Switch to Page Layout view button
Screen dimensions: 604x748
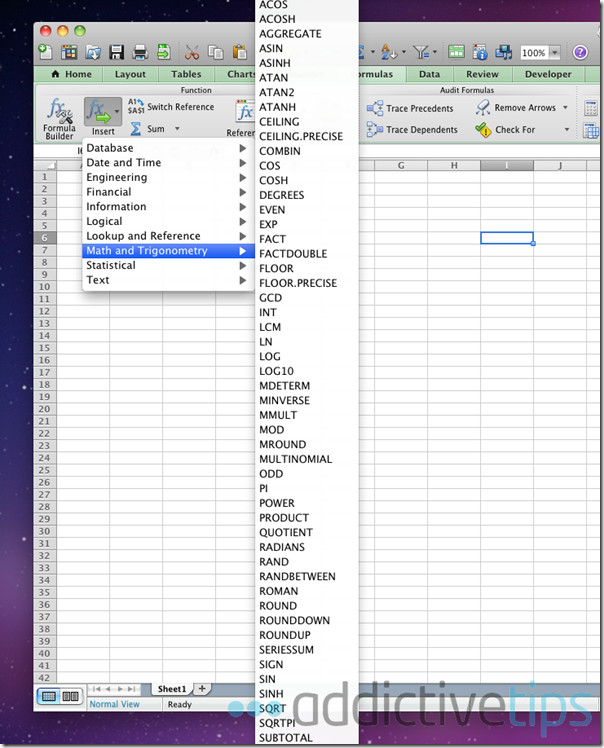click(x=71, y=696)
